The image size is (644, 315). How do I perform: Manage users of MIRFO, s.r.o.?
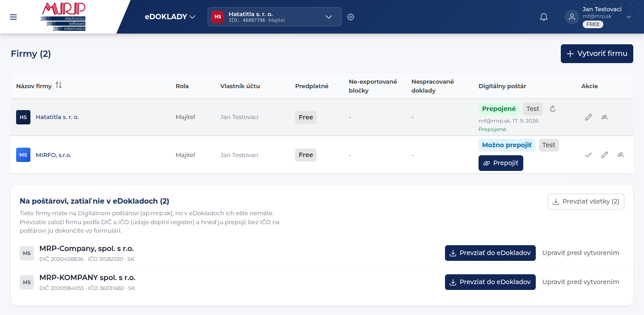(621, 155)
